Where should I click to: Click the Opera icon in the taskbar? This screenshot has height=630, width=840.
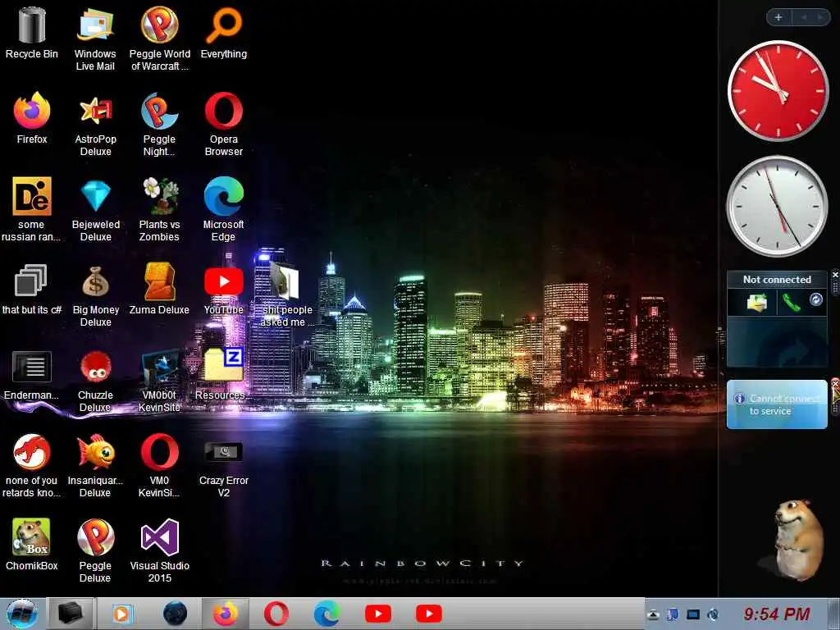276,614
